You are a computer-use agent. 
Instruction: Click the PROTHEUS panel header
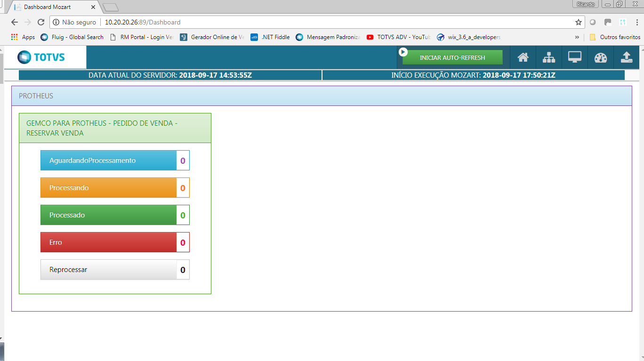tap(322, 96)
